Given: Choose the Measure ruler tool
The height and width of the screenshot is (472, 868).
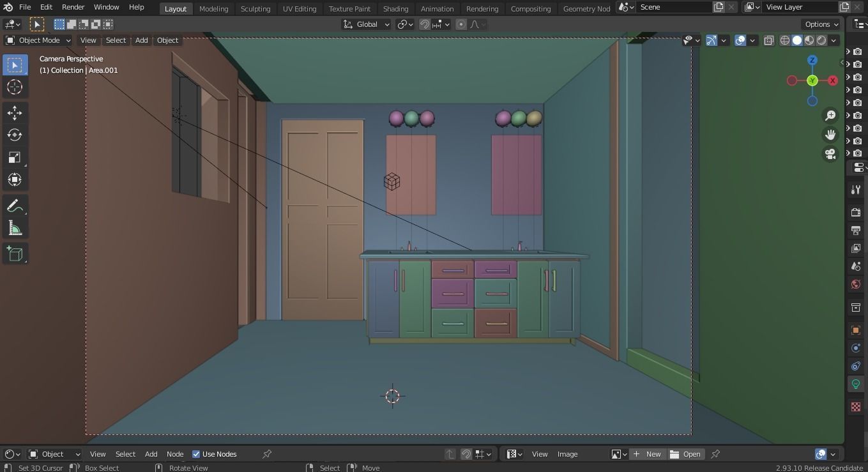Looking at the screenshot, I should coord(15,229).
